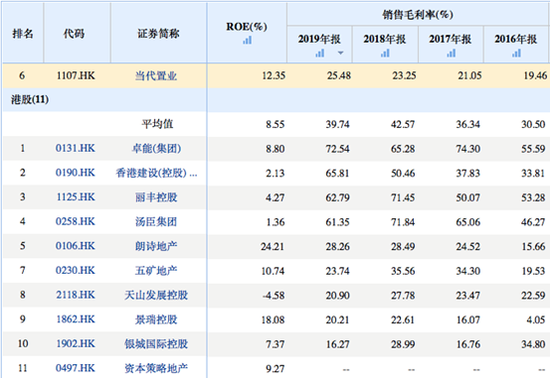Screen dimensions: 550x378
Task: Click the chart icon under 2019年报
Action: [320, 53]
